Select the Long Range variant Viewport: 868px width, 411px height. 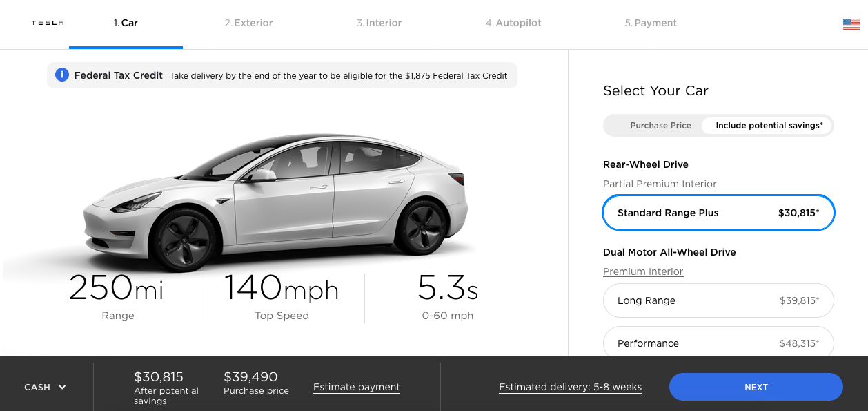tap(718, 300)
